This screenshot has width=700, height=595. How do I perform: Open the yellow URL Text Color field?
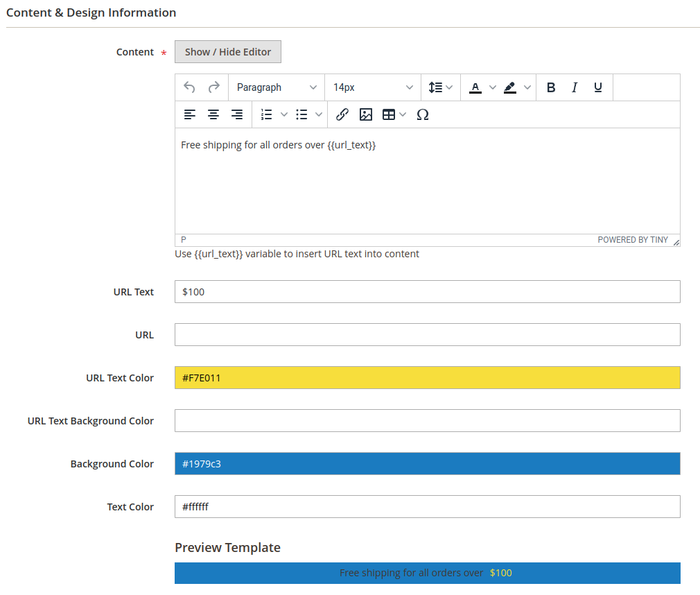(x=427, y=378)
